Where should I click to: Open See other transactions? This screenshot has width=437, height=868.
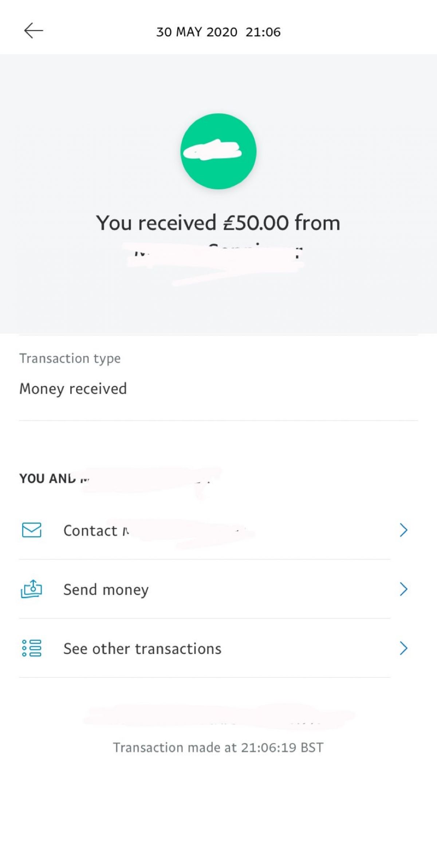(142, 649)
